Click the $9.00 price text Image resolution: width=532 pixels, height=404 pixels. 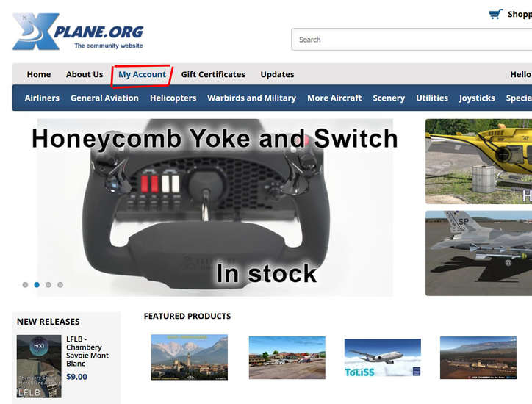[x=76, y=377]
